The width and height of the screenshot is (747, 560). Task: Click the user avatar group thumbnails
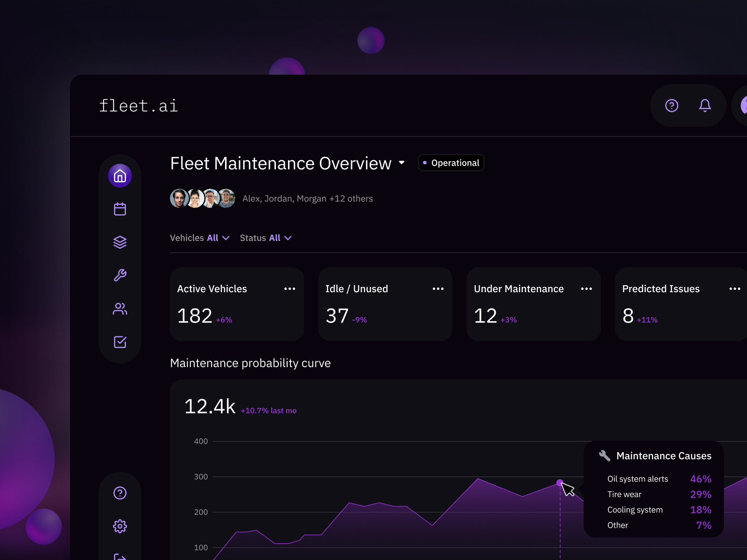click(x=202, y=198)
